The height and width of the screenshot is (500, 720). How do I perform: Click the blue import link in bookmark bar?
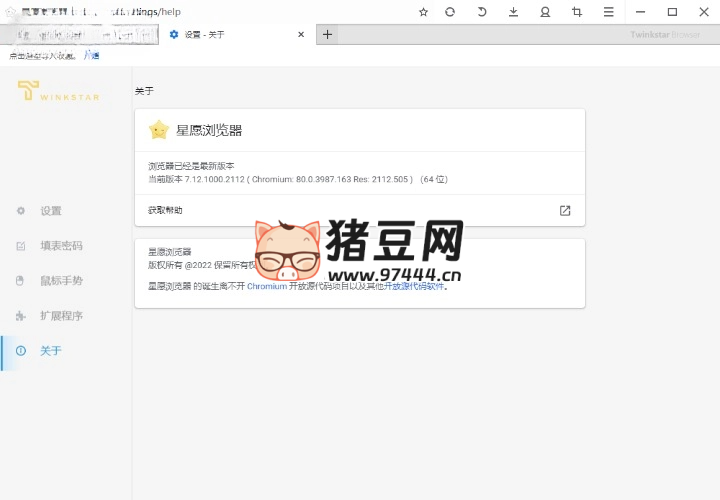point(91,56)
